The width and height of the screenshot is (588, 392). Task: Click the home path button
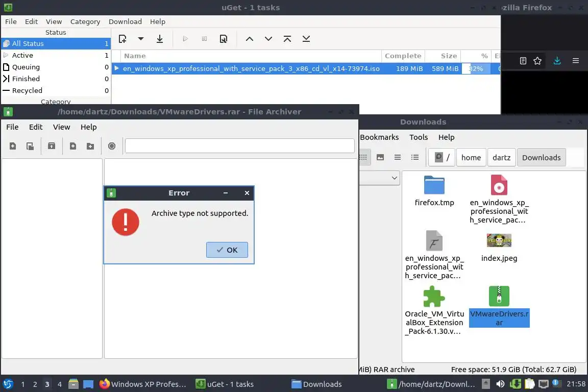tap(471, 157)
